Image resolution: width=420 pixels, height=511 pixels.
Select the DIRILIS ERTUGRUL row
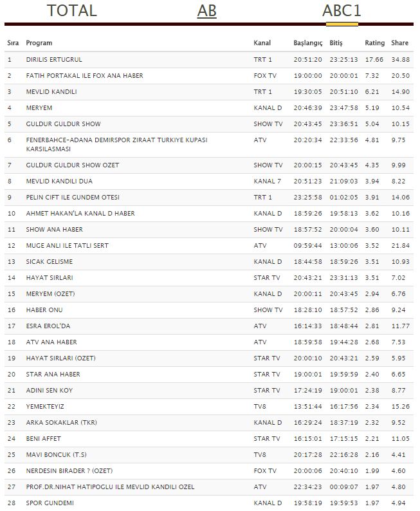click(x=208, y=60)
